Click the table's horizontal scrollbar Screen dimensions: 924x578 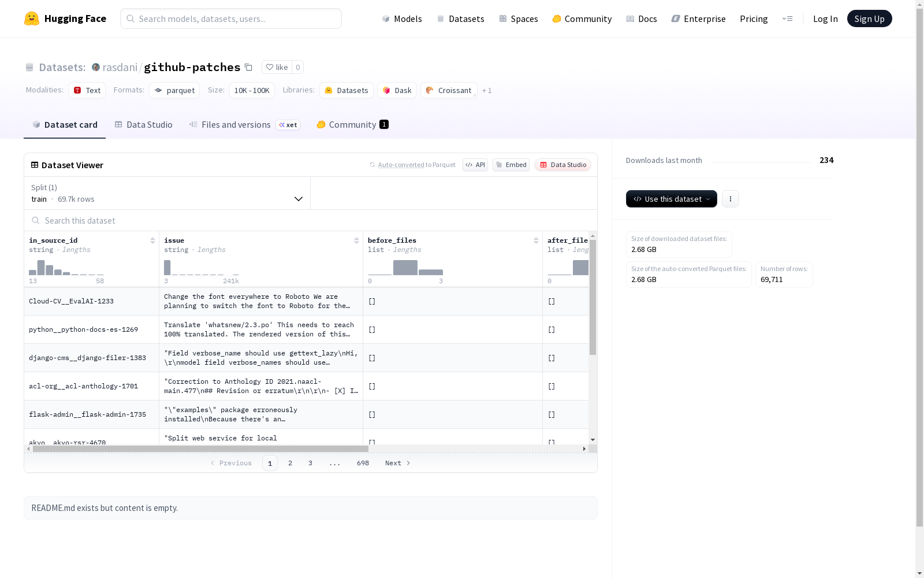click(200, 449)
